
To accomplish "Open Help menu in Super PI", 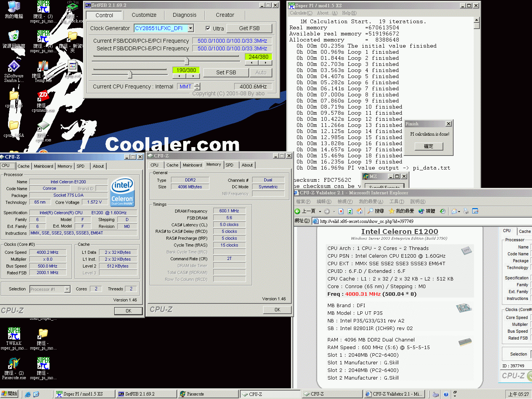I will point(349,13).
